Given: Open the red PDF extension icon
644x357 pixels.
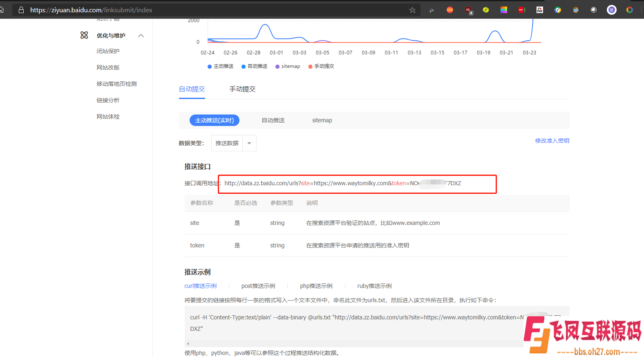Looking at the screenshot, I should point(522,10).
